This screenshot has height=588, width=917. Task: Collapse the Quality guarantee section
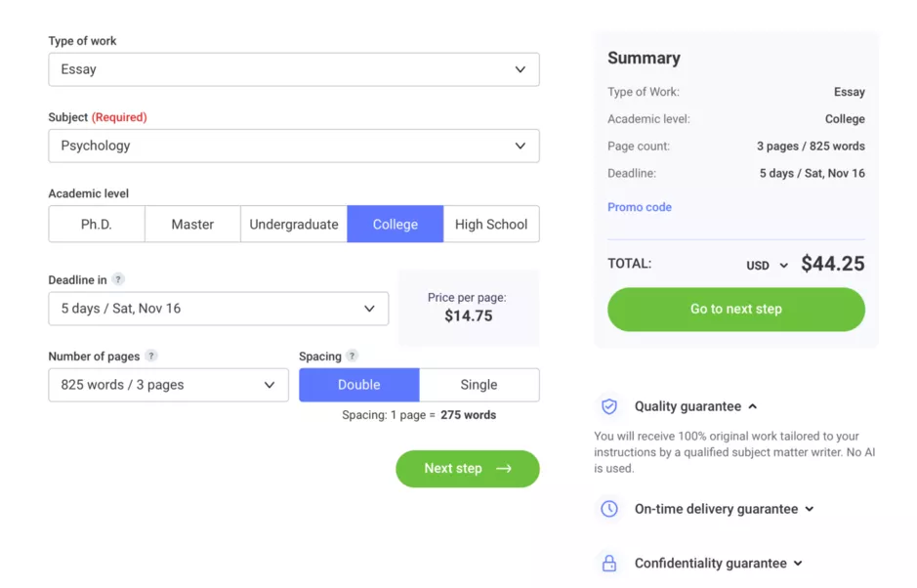(x=696, y=406)
